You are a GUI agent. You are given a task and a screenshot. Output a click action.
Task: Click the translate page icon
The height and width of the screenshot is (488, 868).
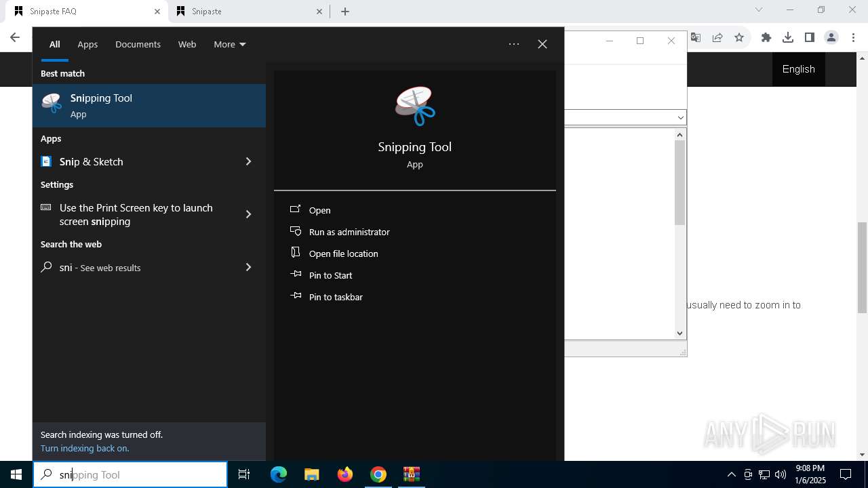click(x=696, y=37)
